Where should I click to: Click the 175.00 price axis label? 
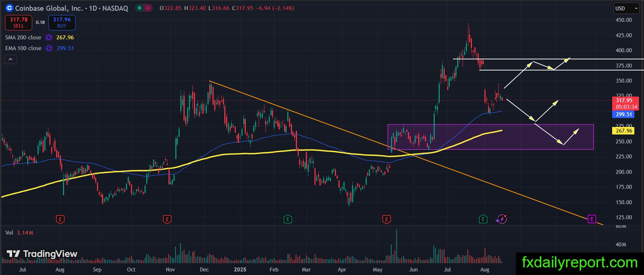pyautogui.click(x=624, y=187)
